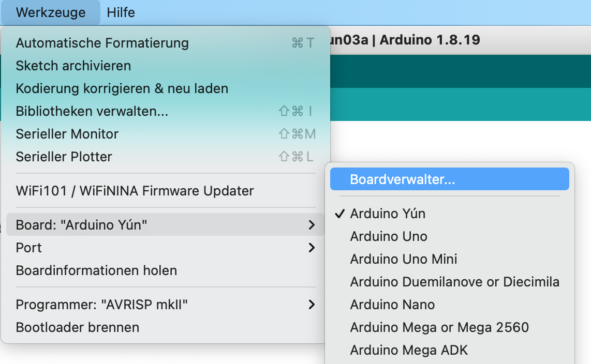Expand Programmer: "AVRISP mkII" submenu
591x364 pixels.
click(x=166, y=305)
